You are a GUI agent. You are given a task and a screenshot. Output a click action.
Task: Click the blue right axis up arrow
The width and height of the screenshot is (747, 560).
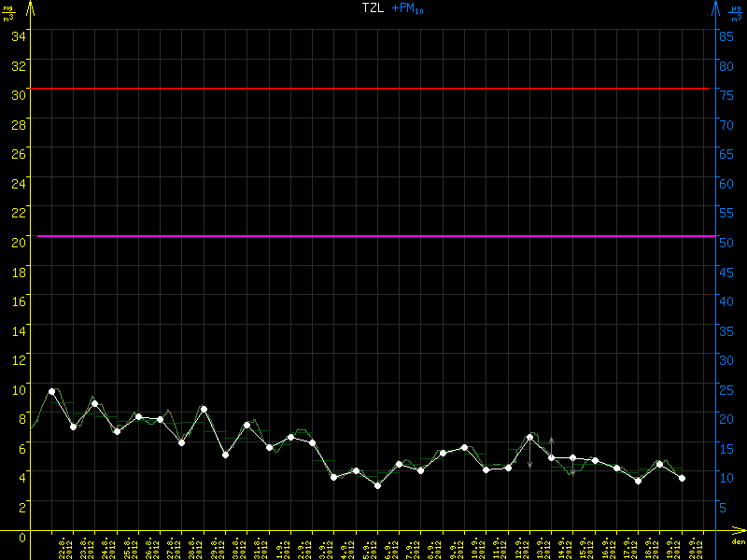716,7
